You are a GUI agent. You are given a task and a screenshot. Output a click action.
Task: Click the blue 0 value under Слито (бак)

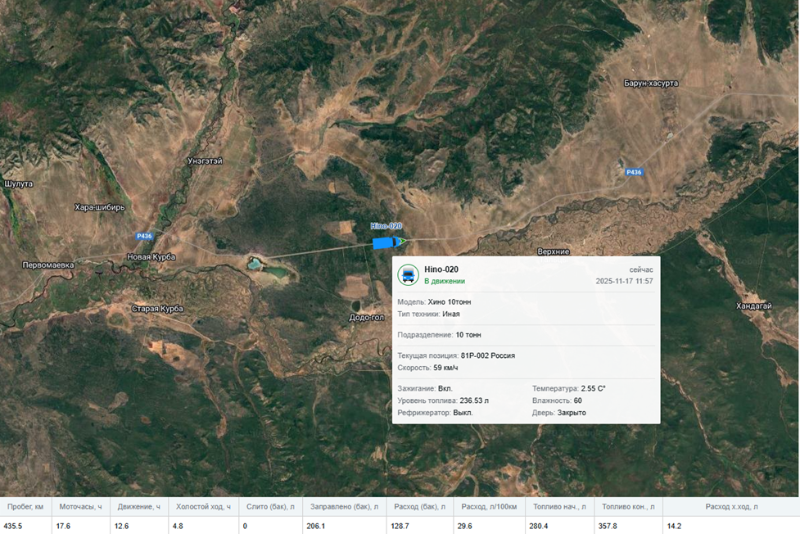coord(245,526)
